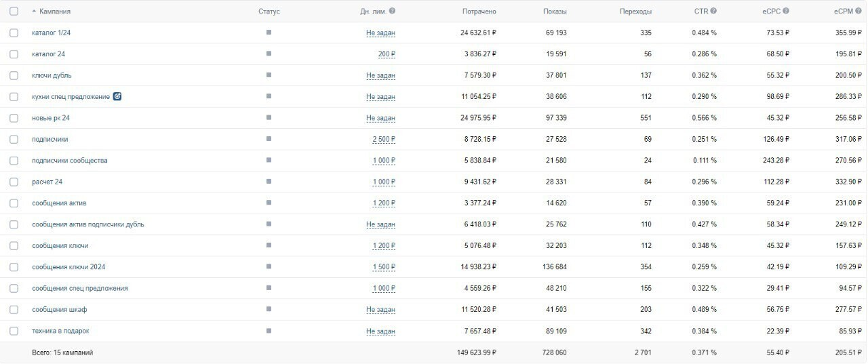This screenshot has width=868, height=364.
Task: Sort by Дн. лим. column header
Action: [x=373, y=12]
